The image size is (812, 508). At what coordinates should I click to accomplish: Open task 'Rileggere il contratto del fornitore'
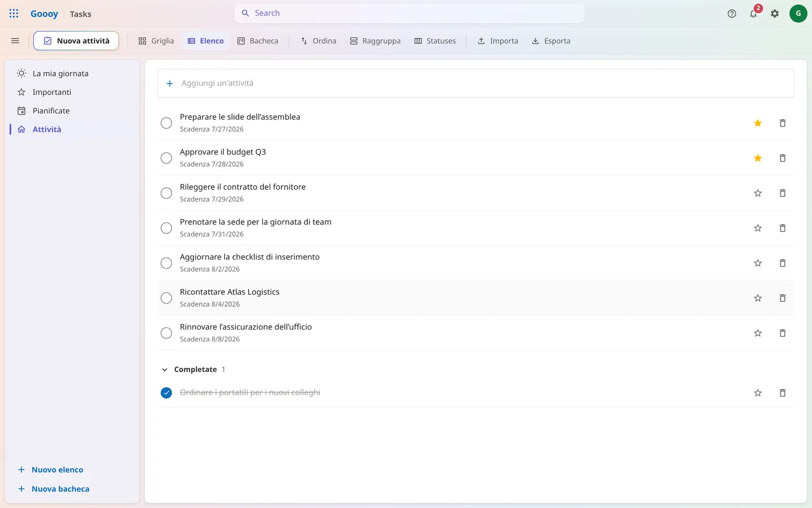pos(242,187)
